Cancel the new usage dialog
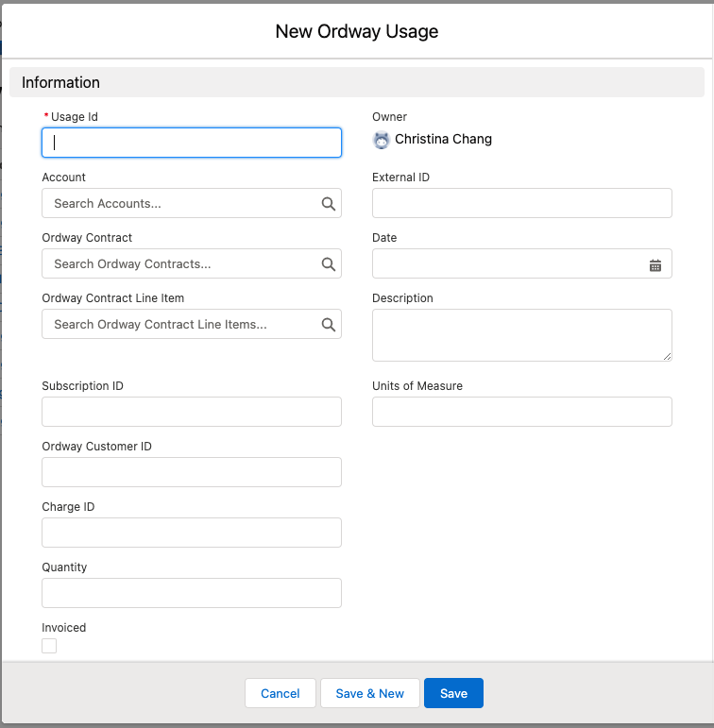The image size is (714, 728). pos(280,693)
